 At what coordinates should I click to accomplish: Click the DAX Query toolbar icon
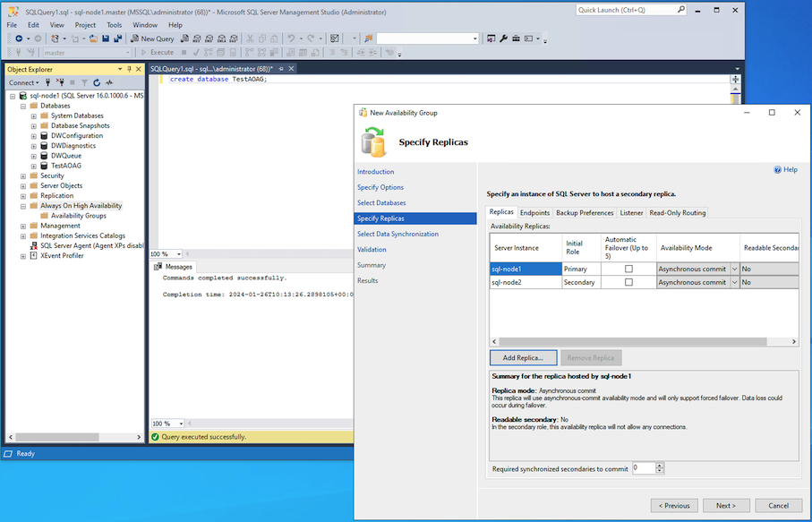click(x=234, y=39)
